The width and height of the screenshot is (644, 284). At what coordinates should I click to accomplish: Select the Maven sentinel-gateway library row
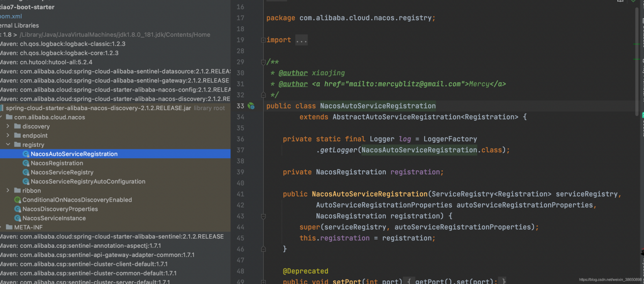tap(115, 80)
